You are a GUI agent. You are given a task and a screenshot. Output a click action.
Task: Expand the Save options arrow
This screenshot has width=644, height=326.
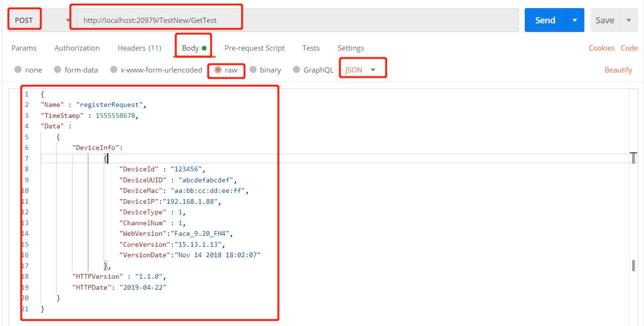(x=629, y=20)
